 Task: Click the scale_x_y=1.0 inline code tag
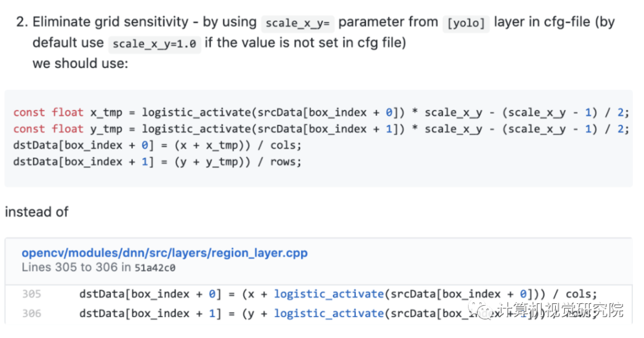pyautogui.click(x=154, y=44)
